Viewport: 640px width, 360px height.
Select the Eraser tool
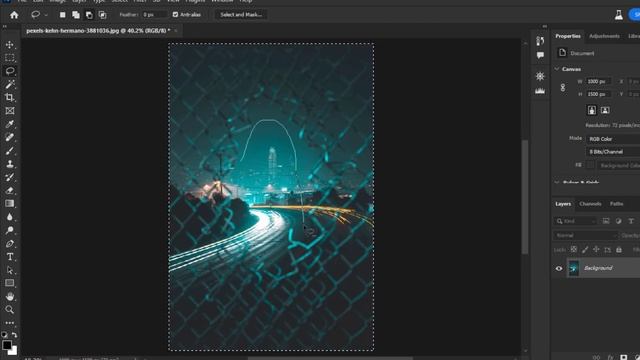click(x=10, y=190)
